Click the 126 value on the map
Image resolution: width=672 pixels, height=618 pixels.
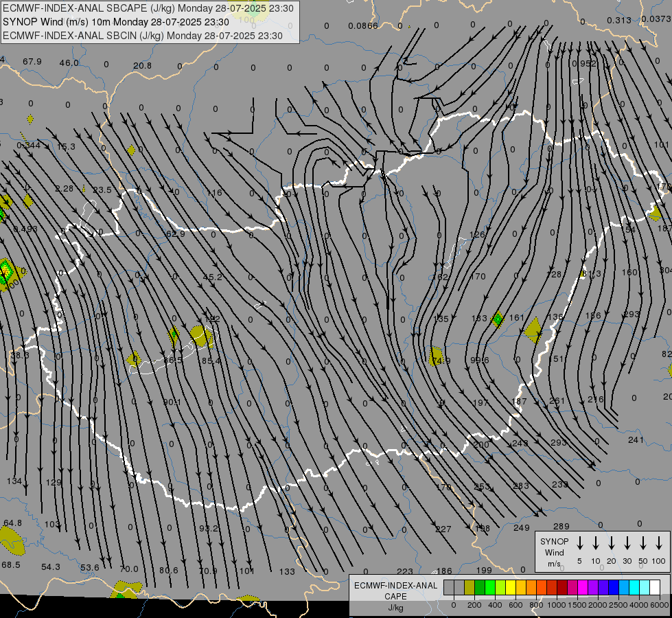point(477,235)
